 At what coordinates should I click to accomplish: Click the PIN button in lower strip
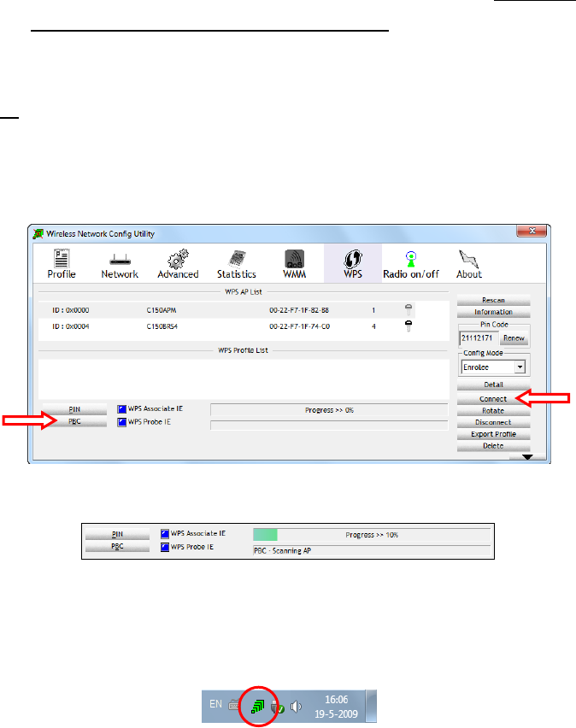coord(118,534)
